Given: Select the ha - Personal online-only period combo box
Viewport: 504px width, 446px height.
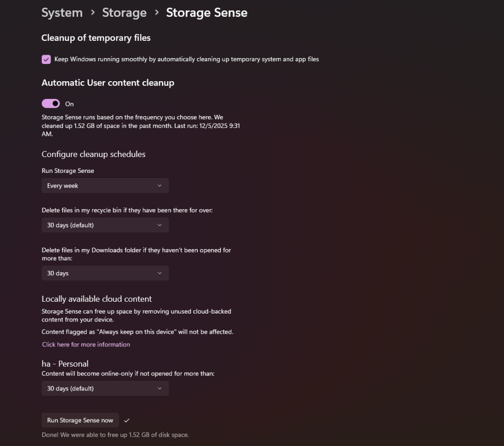Looking at the screenshot, I should (x=105, y=388).
